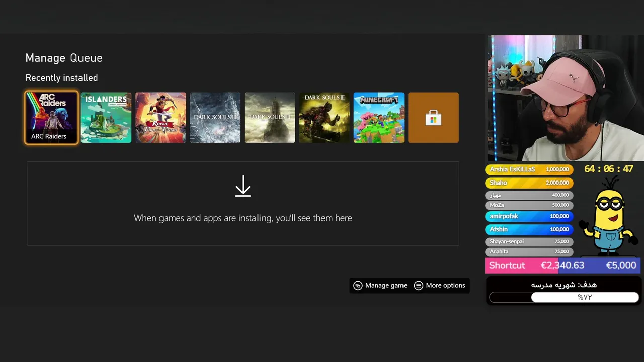
Task: Click the Recently installed label
Action: [x=61, y=78]
